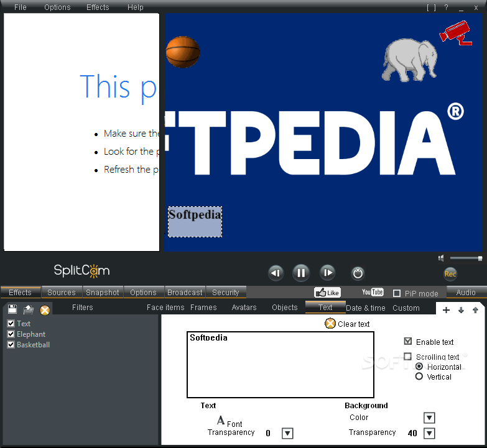This screenshot has height=448, width=487.
Task: Pause the video playback
Action: (x=300, y=273)
